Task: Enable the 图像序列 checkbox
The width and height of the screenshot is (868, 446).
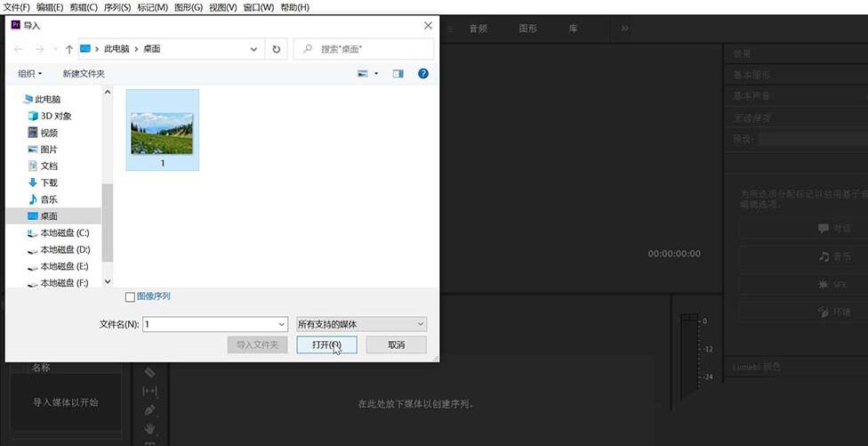Action: point(130,297)
